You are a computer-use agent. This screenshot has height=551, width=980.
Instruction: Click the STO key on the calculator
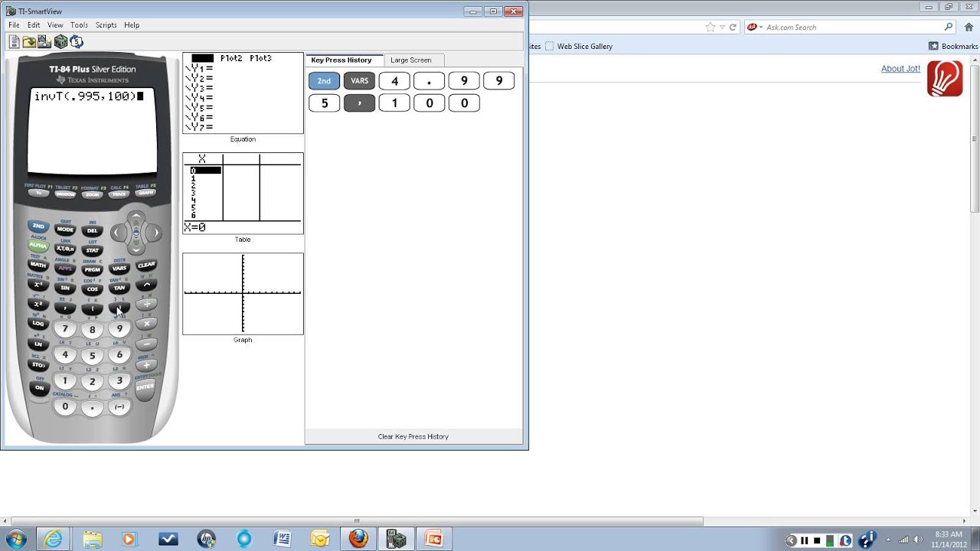38,365
